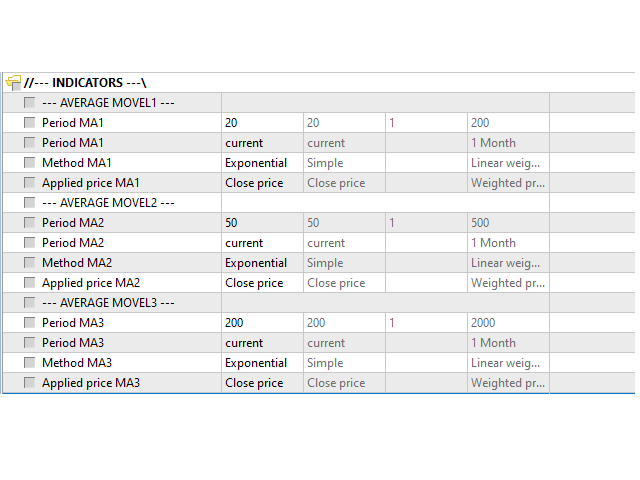Image resolution: width=640 pixels, height=480 pixels.
Task: Edit Period MA1 value 20 field
Action: click(x=262, y=123)
